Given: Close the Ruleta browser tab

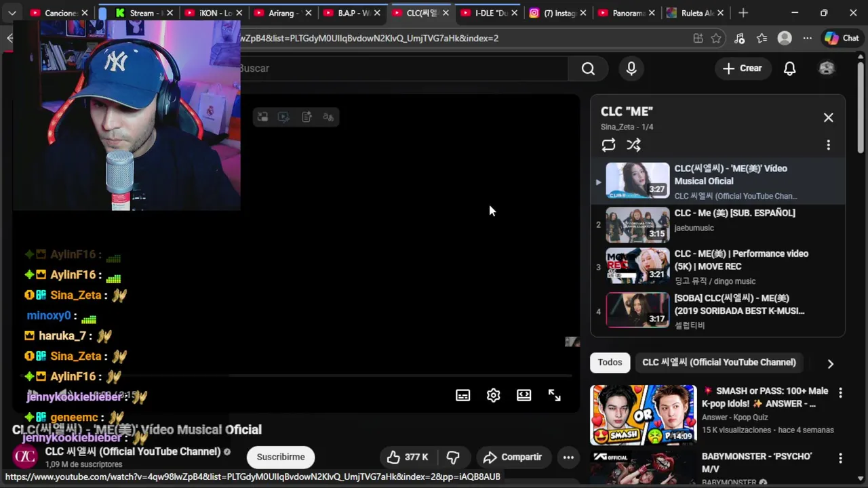Looking at the screenshot, I should point(720,13).
